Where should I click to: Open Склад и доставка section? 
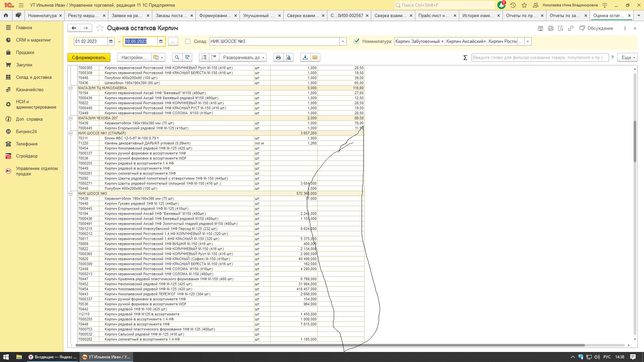[34, 77]
